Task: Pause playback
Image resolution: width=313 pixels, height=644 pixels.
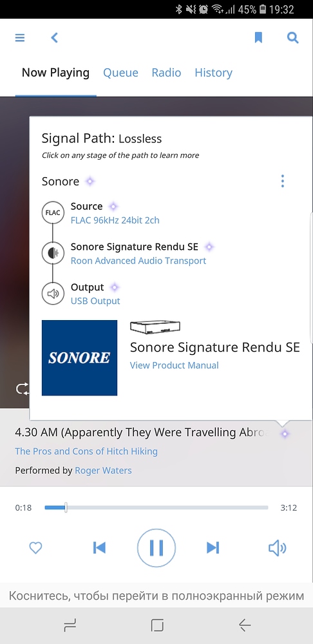Action: [x=156, y=548]
